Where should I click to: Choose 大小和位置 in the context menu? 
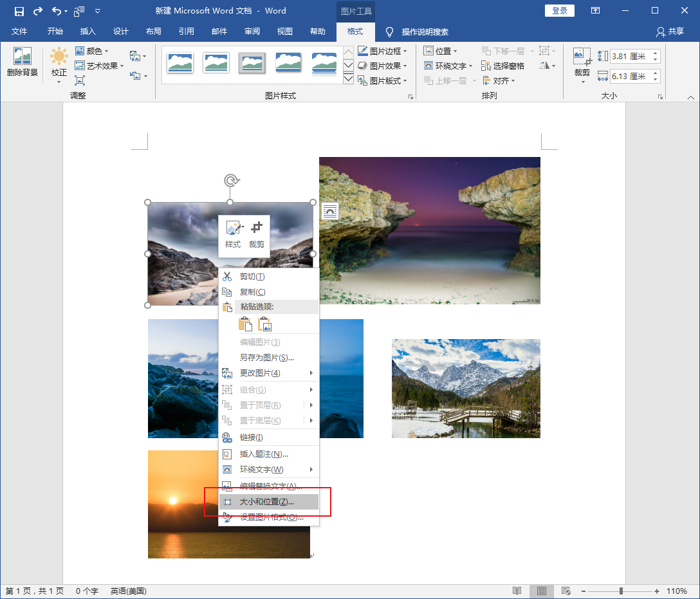266,501
